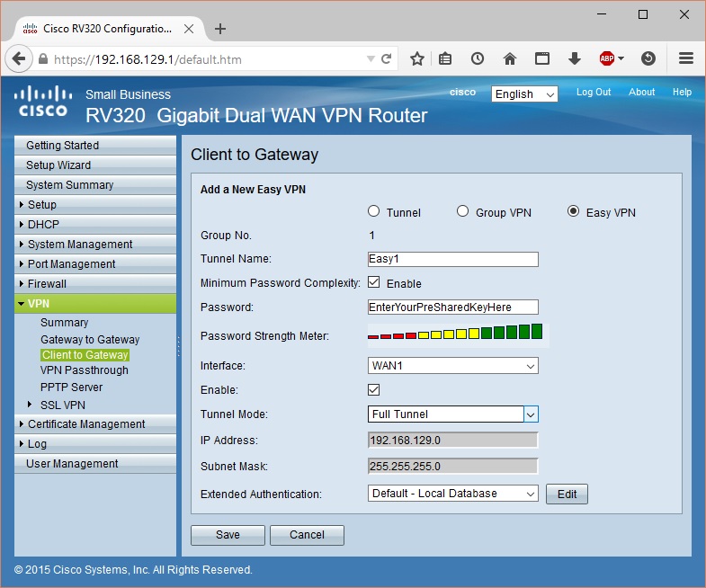Click the padlock site security icon
Screen dimensions: 706x588
coord(43,59)
